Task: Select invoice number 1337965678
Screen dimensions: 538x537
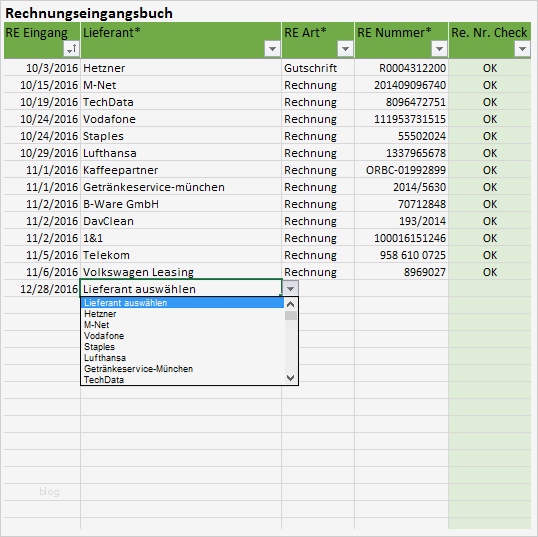Action: [401, 153]
